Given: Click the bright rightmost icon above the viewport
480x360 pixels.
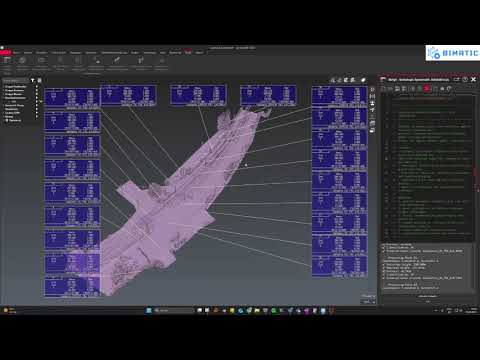Looking at the screenshot, I should point(363,80).
